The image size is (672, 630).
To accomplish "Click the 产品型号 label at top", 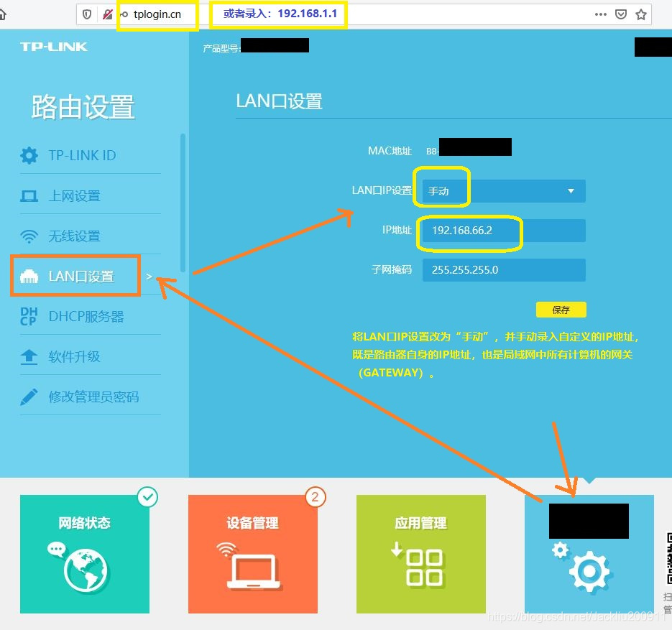I will point(221,48).
